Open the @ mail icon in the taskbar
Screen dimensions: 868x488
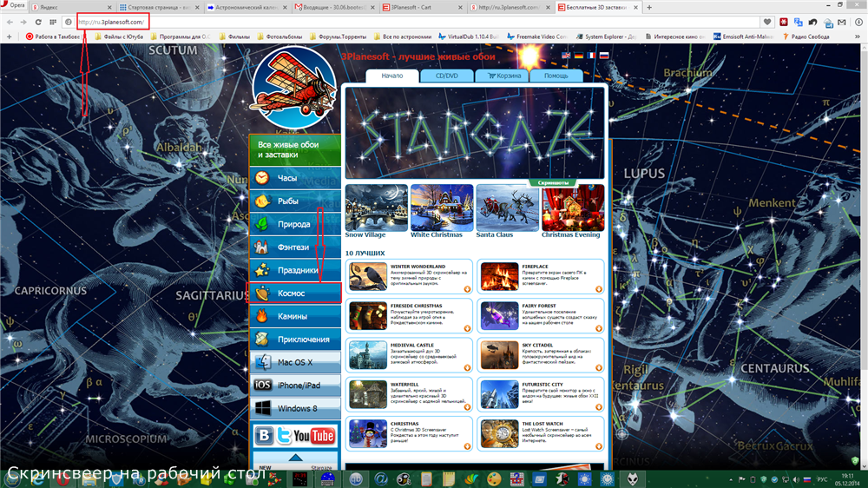coord(380,479)
